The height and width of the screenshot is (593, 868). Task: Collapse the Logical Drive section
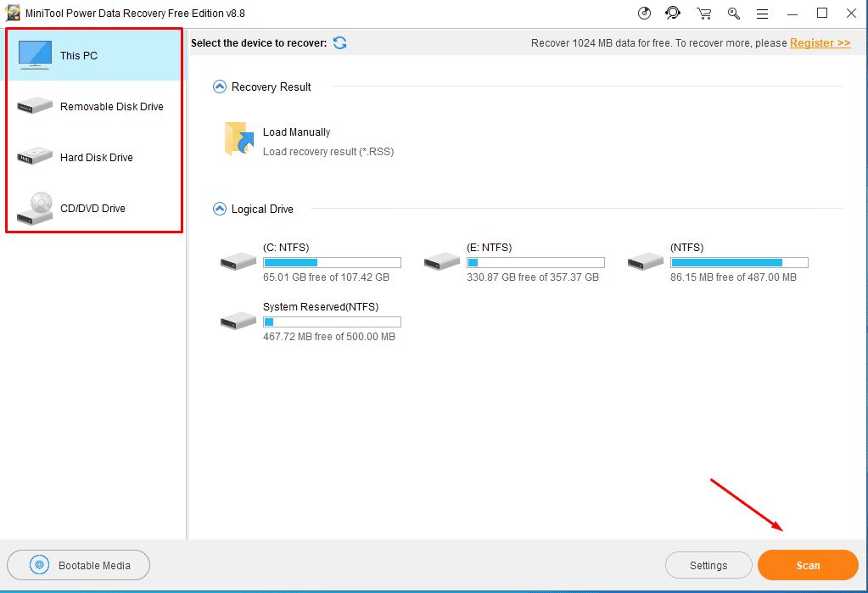point(220,209)
